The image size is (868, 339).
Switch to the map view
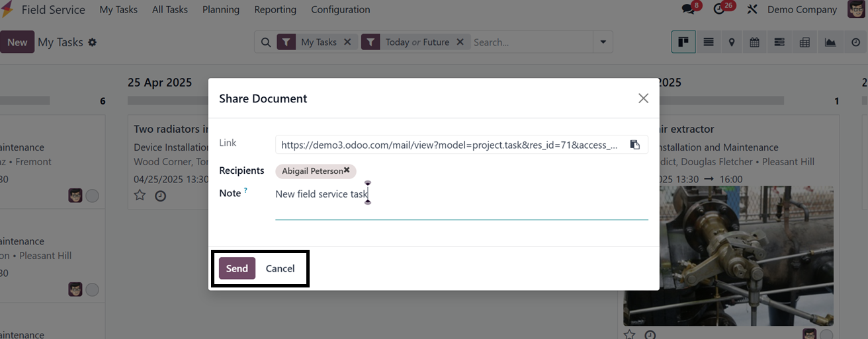tap(731, 42)
